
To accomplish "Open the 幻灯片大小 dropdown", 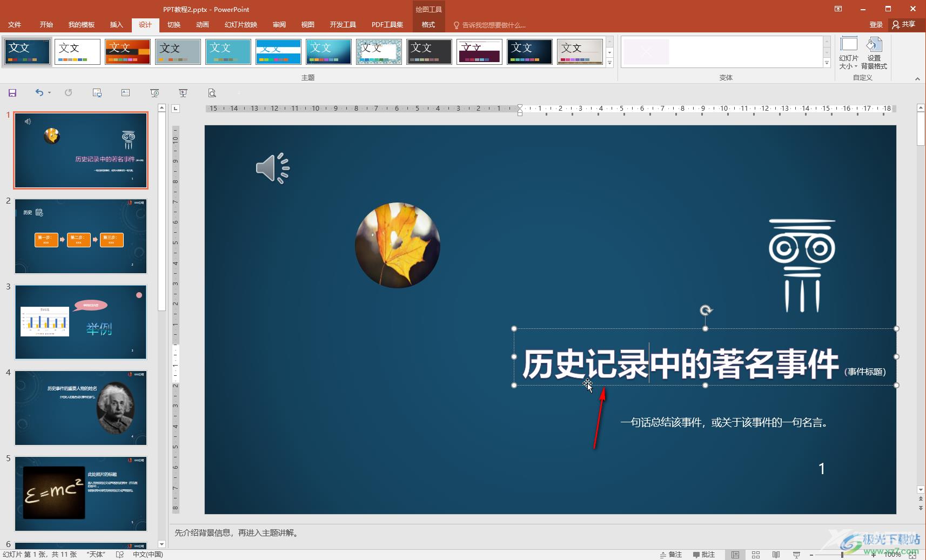I will tap(848, 53).
